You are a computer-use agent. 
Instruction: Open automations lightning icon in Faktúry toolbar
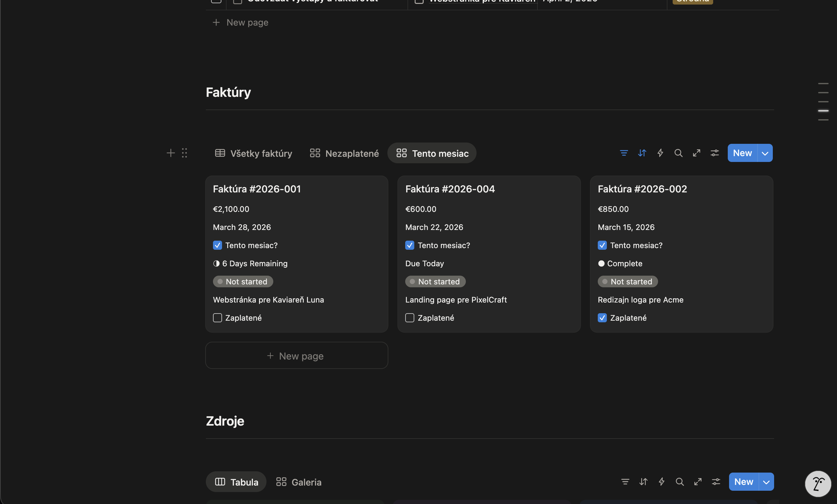660,153
